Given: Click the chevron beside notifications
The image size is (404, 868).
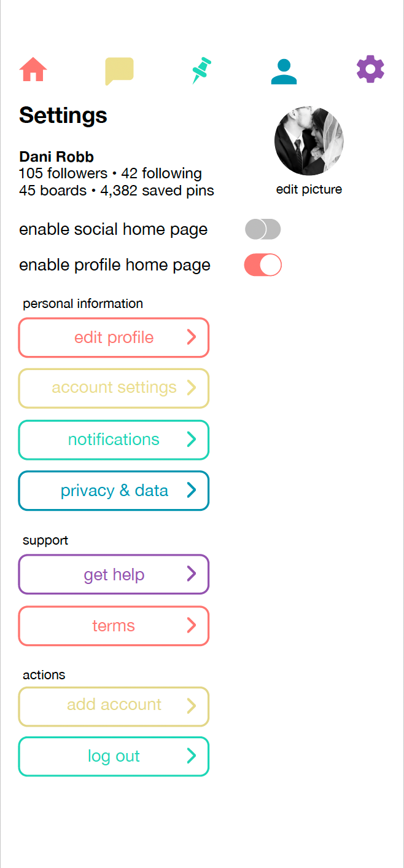Looking at the screenshot, I should coord(191,439).
